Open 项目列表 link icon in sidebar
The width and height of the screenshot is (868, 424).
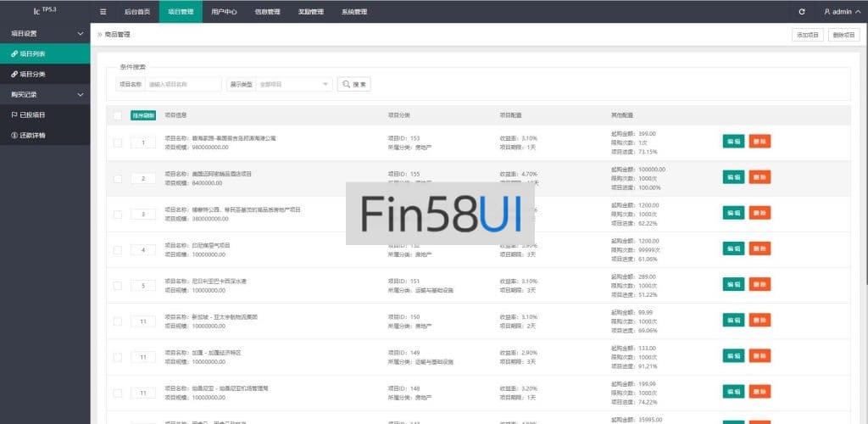point(14,53)
